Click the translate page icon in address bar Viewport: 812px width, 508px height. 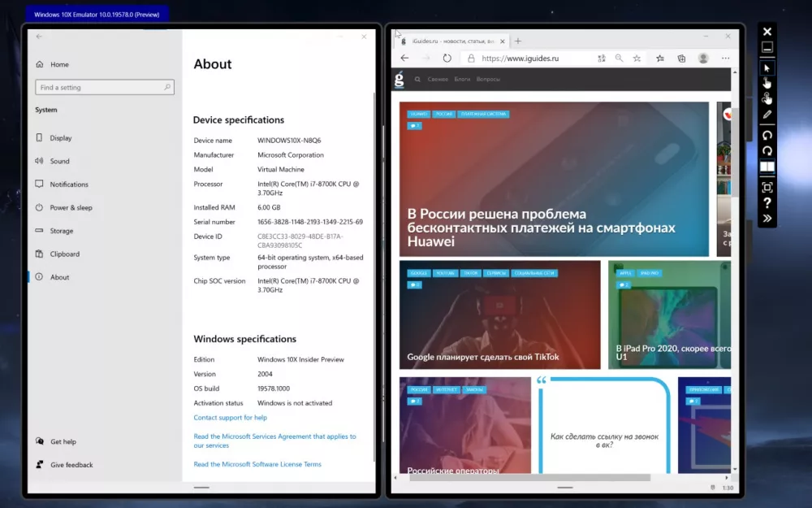(601, 59)
